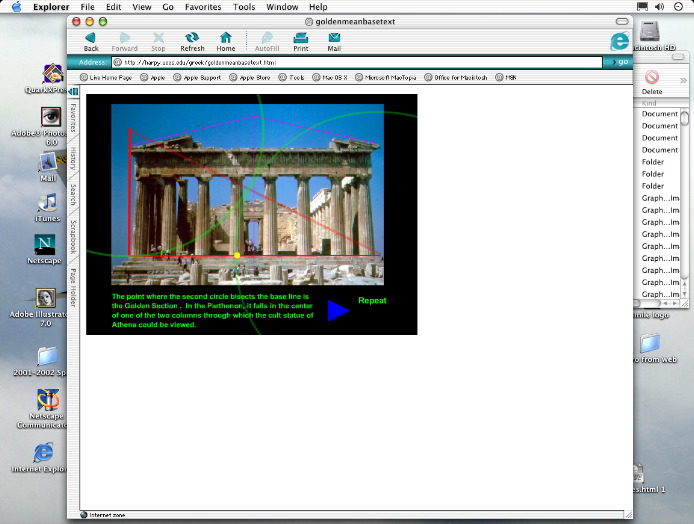Click into the Address URL field
Viewport: 694px width, 524px height.
pyautogui.click(x=357, y=62)
